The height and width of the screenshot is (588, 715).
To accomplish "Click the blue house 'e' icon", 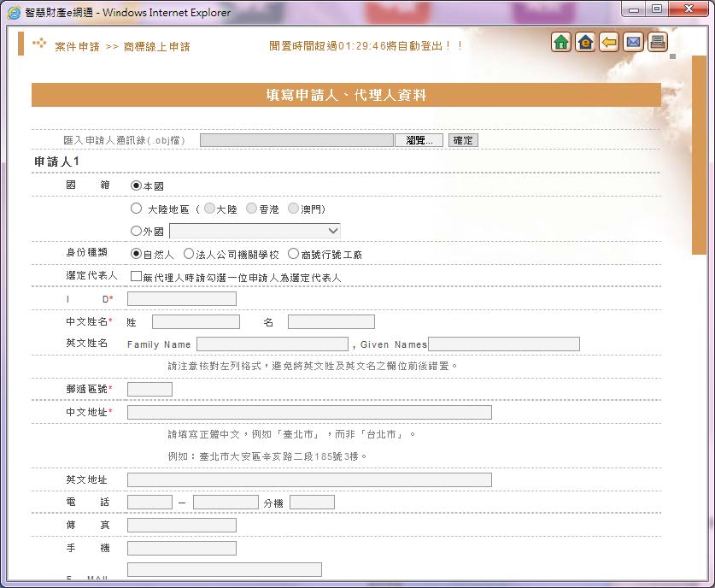I will (585, 42).
